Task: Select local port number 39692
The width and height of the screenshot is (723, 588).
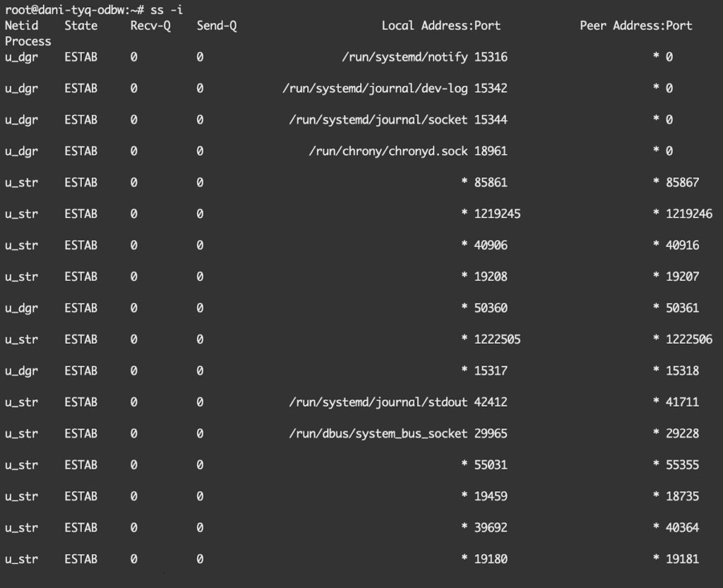Action: pyautogui.click(x=491, y=527)
